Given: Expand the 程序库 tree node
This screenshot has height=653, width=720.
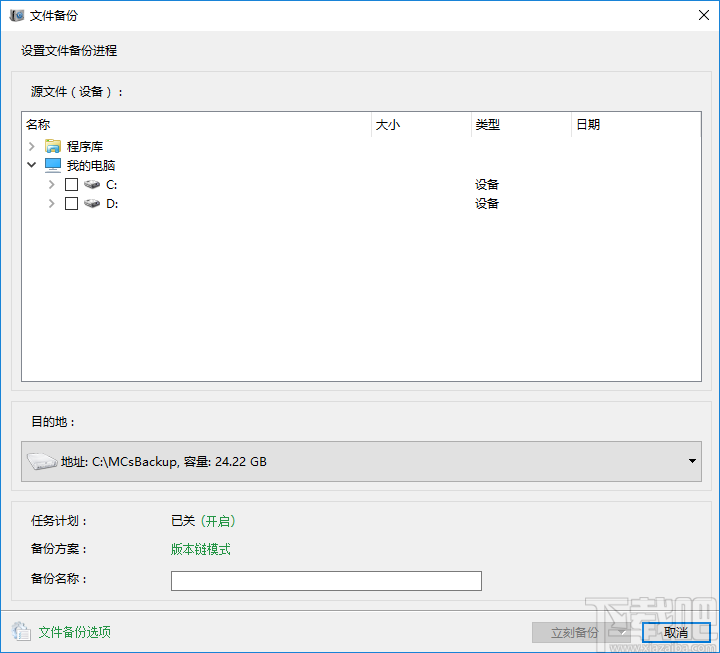Looking at the screenshot, I should (32, 146).
